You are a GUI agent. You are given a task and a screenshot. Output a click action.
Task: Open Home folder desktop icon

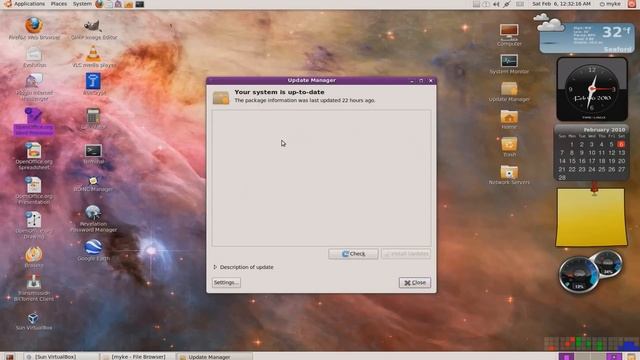click(509, 117)
